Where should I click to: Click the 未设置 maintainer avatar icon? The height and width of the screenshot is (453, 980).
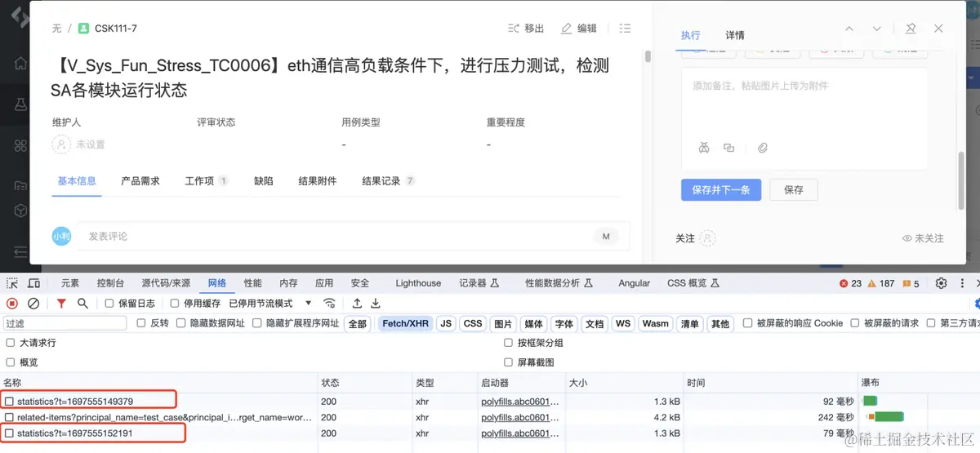tap(61, 144)
